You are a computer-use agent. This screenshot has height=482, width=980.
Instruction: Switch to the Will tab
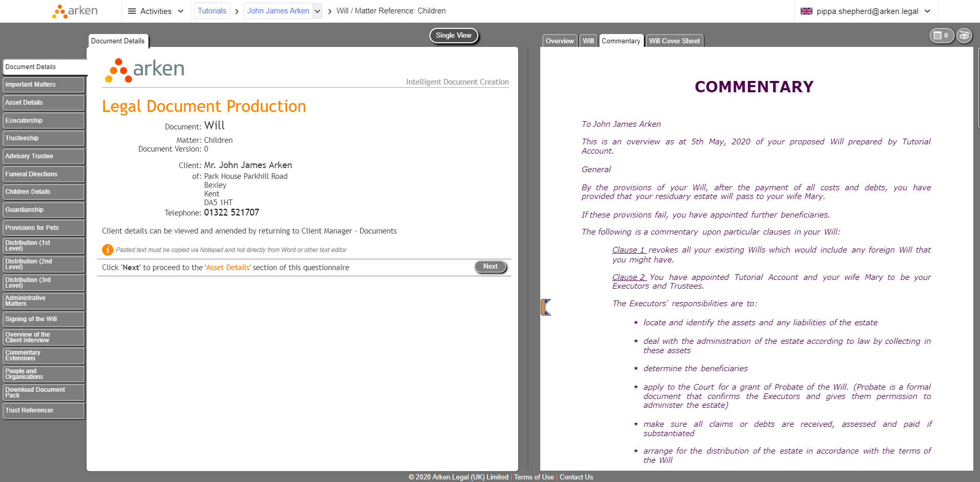pos(588,41)
